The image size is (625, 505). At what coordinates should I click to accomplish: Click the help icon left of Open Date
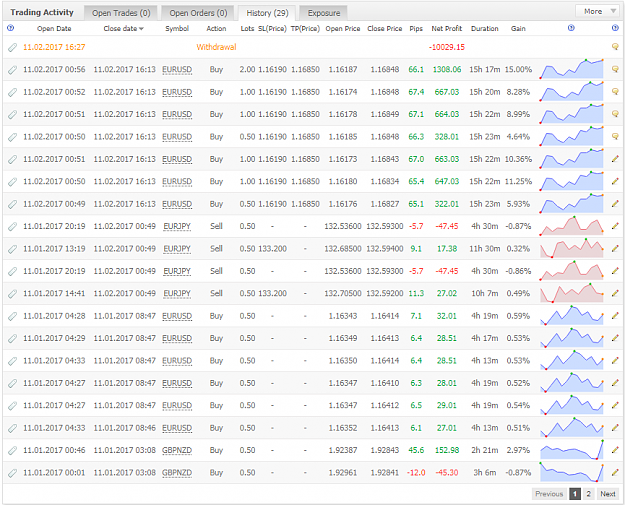(x=10, y=28)
